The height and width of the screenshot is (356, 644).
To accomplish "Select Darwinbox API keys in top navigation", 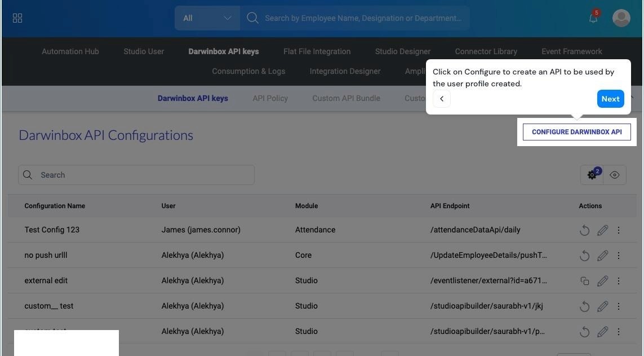I will pyautogui.click(x=224, y=51).
